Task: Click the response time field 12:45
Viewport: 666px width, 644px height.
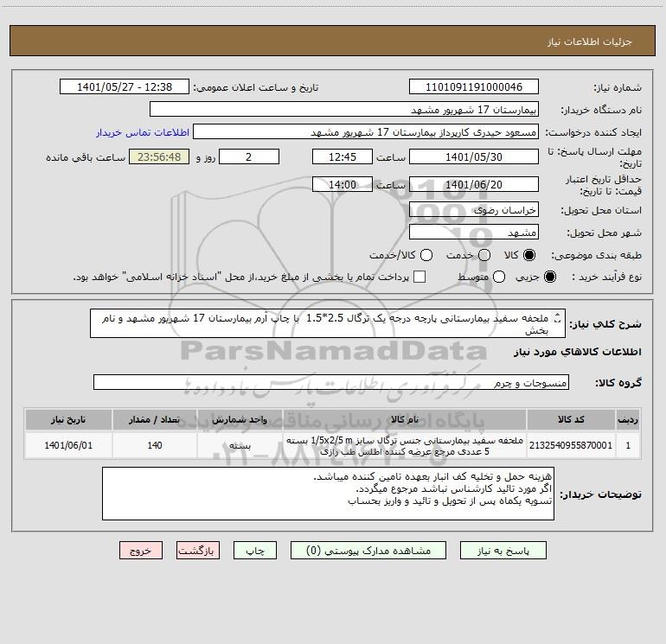Action: [x=343, y=156]
